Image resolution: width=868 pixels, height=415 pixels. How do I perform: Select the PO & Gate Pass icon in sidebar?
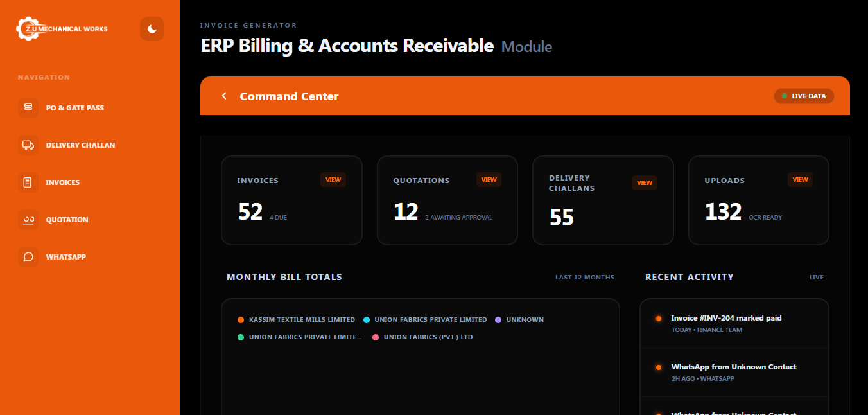point(28,108)
